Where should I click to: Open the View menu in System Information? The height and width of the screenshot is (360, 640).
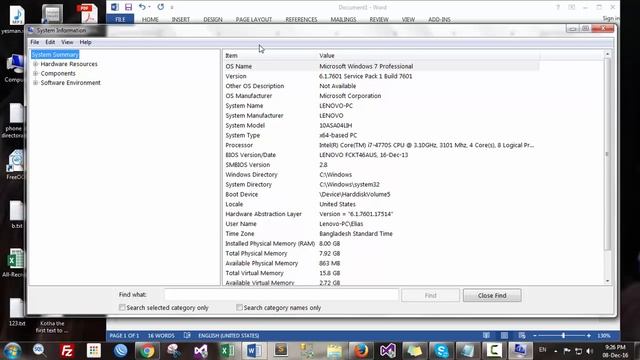point(67,42)
